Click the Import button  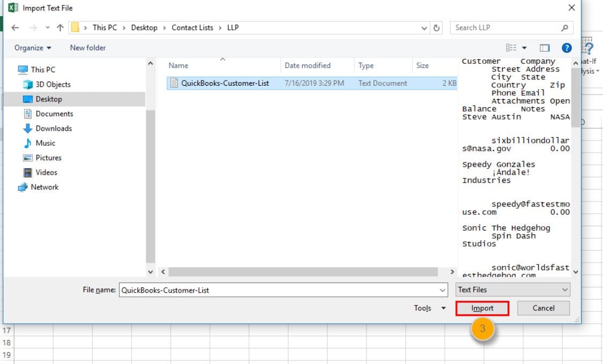click(481, 308)
